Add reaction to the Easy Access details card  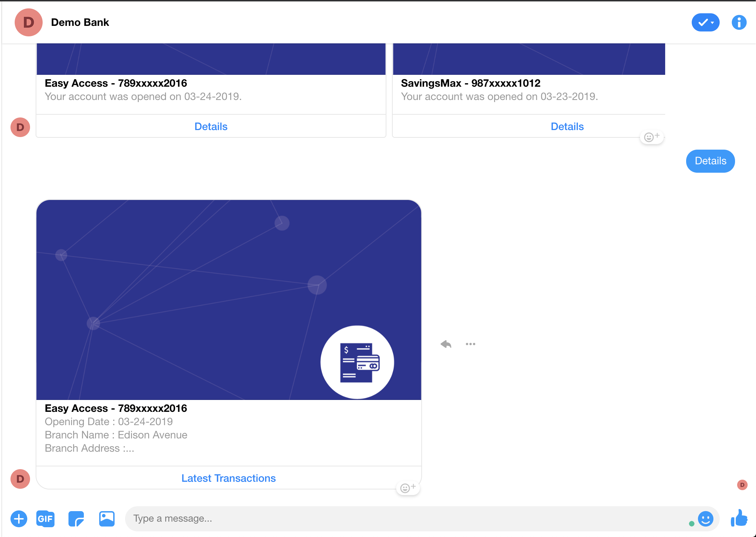coord(408,488)
